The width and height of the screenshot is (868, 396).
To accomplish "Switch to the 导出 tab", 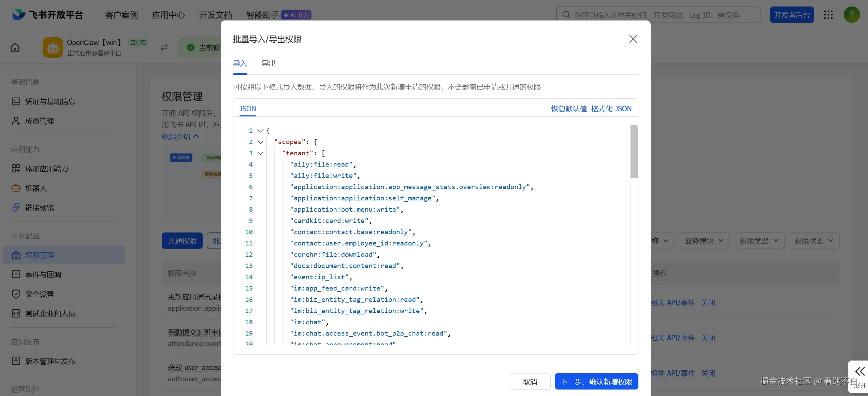I will 269,63.
